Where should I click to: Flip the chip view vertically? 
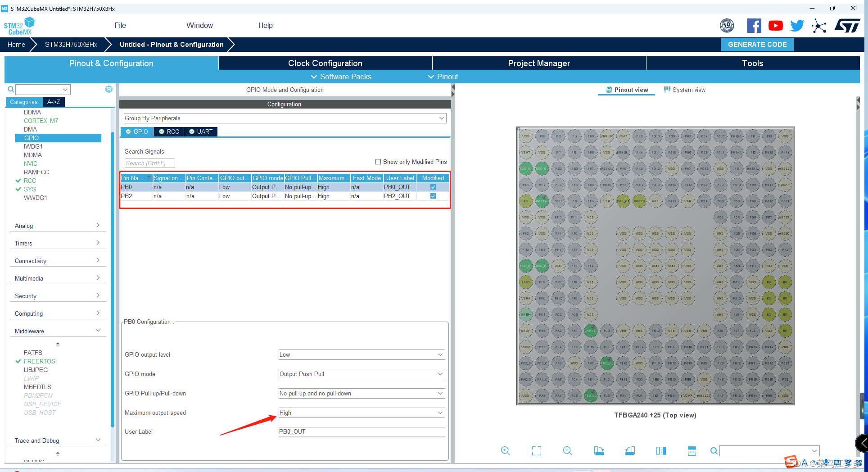(x=692, y=451)
